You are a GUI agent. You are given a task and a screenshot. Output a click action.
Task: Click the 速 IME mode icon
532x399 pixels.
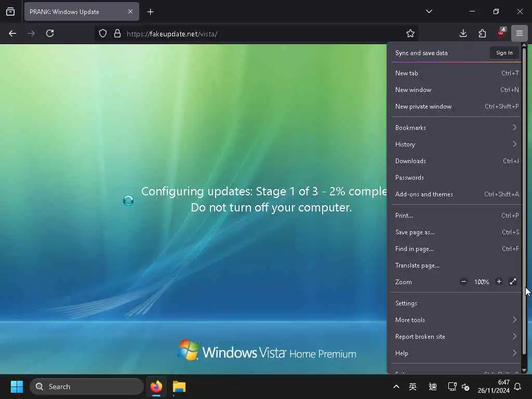[x=433, y=387]
